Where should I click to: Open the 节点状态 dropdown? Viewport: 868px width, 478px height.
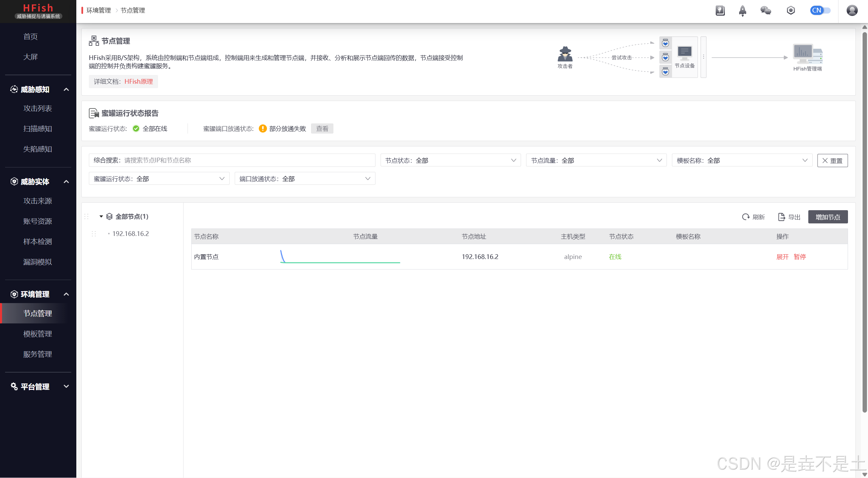450,160
